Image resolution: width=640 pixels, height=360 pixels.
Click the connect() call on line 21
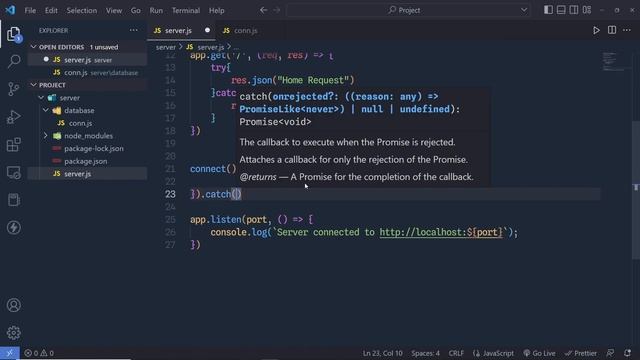tap(213, 169)
